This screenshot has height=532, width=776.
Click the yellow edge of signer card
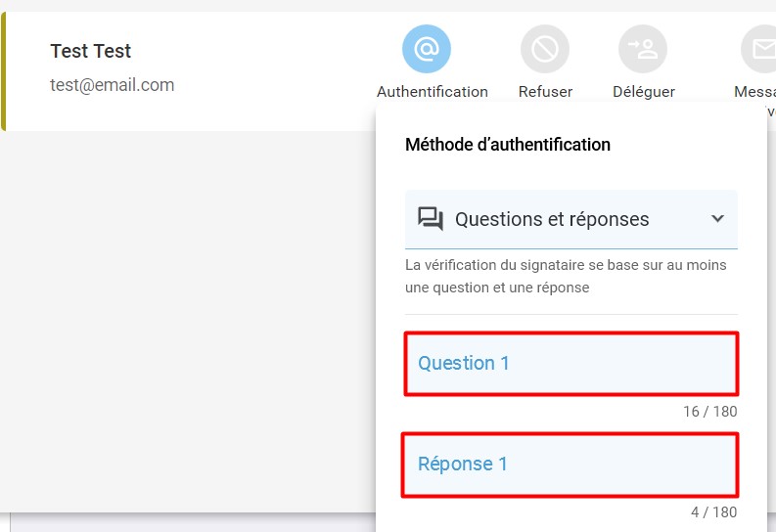coord(3,71)
